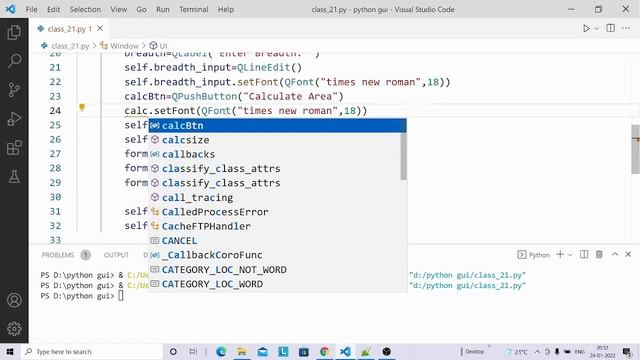The height and width of the screenshot is (360, 640).
Task: Open editor More Actions ellipsis
Action: 626,28
